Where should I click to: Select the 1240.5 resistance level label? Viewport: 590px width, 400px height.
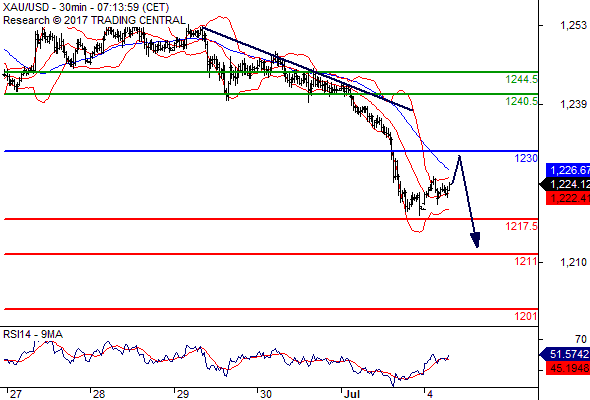[522, 102]
